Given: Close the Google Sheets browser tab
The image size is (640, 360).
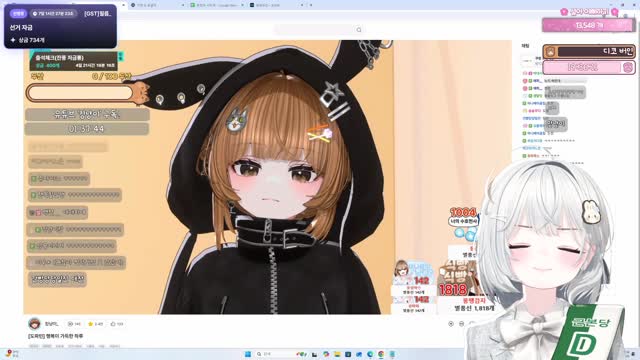Looking at the screenshot, I should point(242,5).
